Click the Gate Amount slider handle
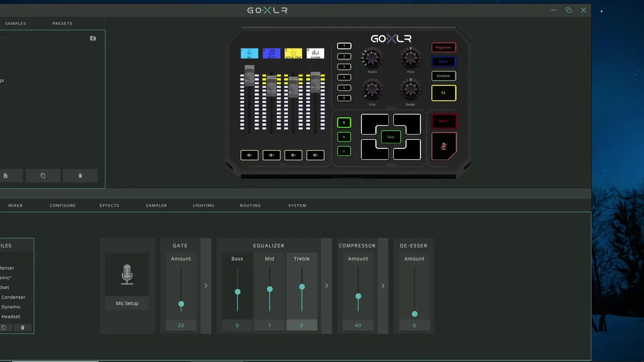644x362 pixels. [181, 304]
